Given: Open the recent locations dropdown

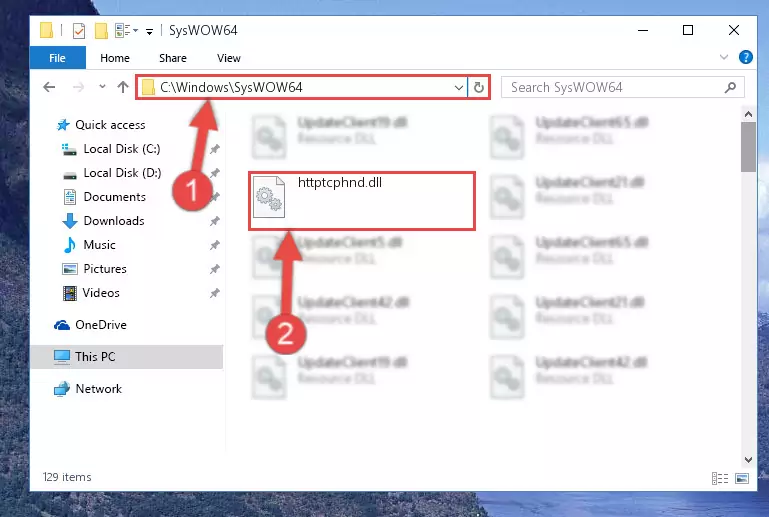Looking at the screenshot, I should [102, 87].
